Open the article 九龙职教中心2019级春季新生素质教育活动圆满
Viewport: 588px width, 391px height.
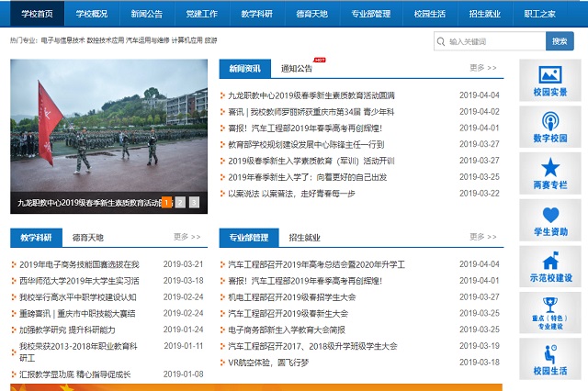[311, 95]
